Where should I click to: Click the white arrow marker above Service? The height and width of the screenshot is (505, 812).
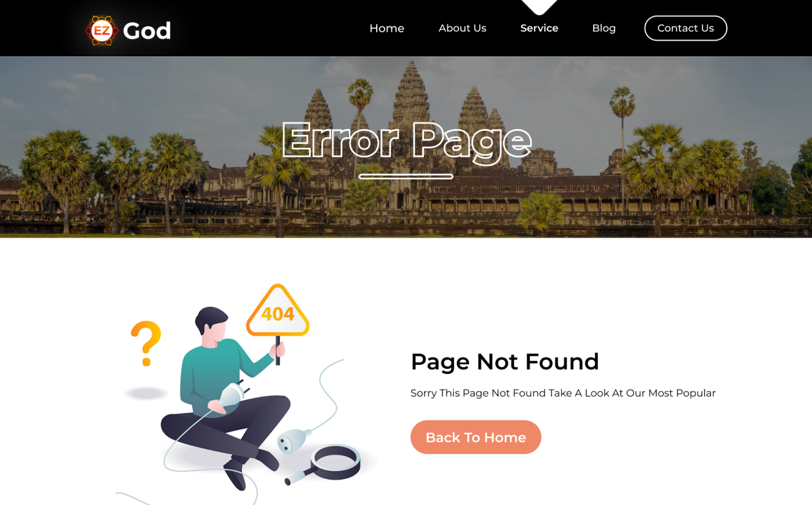point(539,6)
